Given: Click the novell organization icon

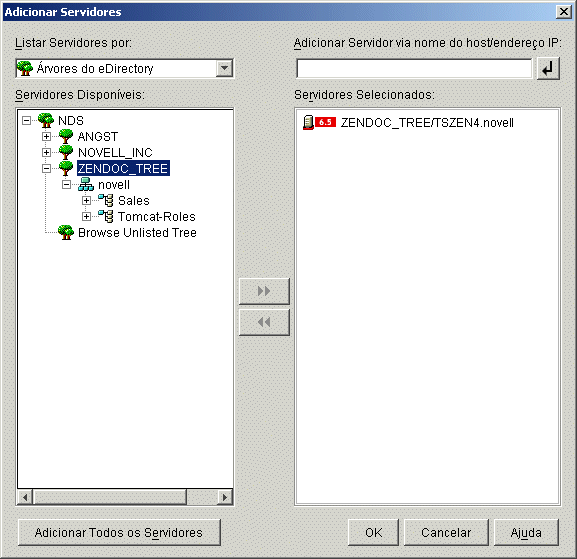Looking at the screenshot, I should tap(86, 184).
